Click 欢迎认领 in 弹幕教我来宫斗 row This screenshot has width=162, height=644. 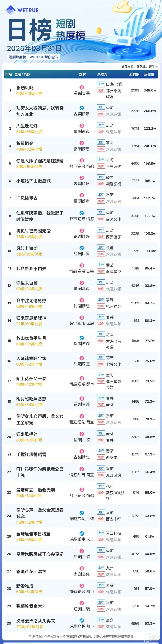click(114, 610)
